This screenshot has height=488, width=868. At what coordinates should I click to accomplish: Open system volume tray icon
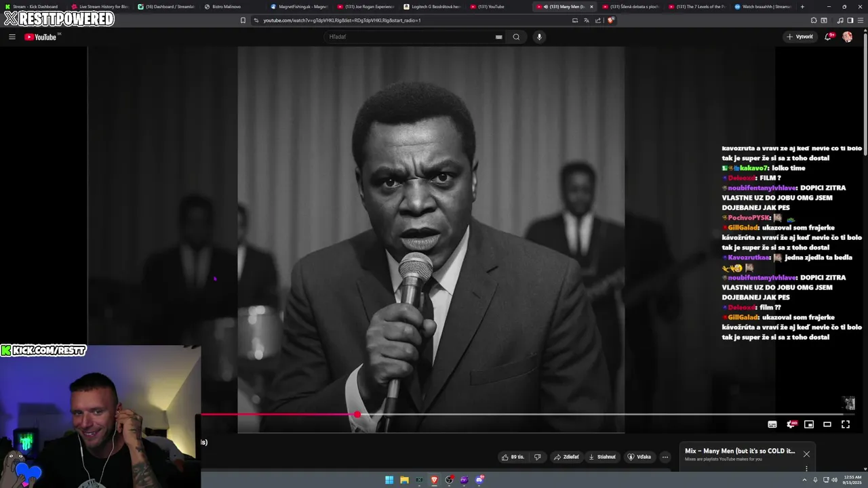[834, 480]
